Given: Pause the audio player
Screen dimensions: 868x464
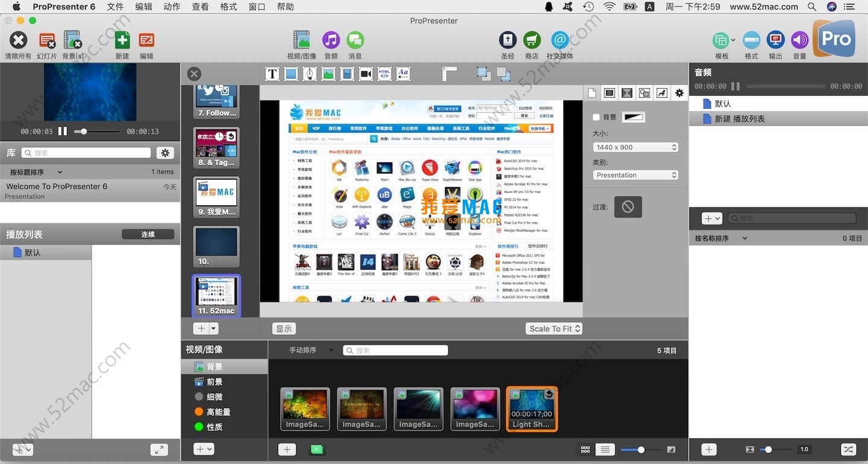Looking at the screenshot, I should (x=735, y=86).
